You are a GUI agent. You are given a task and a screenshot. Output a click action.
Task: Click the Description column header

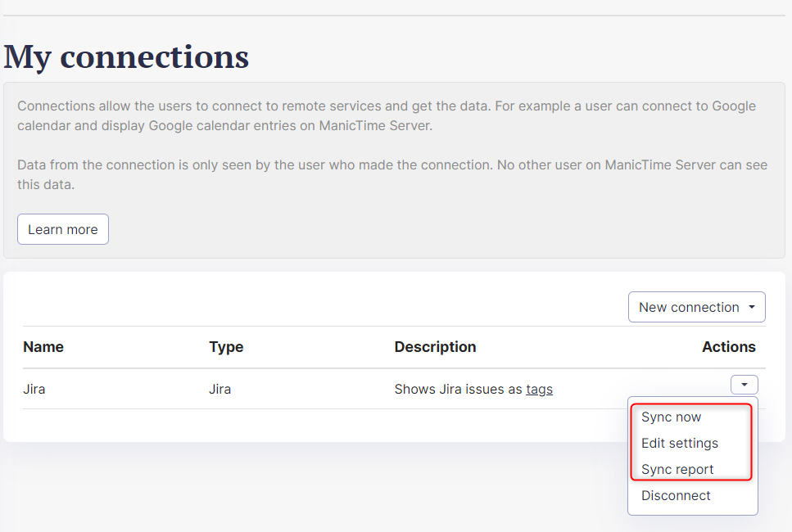[x=435, y=347]
